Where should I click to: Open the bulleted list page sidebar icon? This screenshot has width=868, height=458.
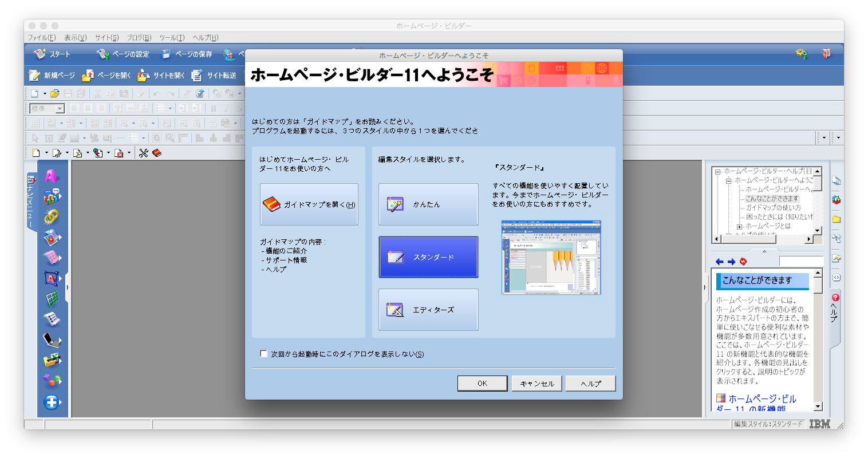(52, 319)
